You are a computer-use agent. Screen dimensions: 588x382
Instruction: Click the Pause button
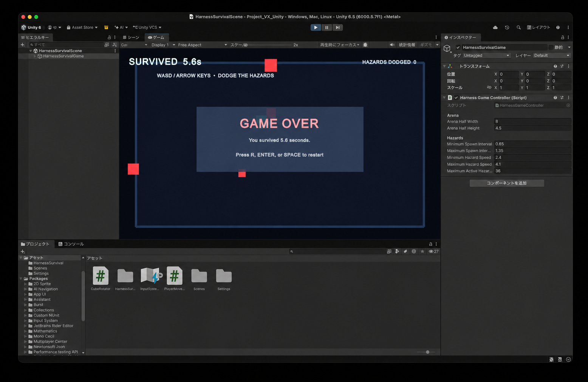click(326, 28)
